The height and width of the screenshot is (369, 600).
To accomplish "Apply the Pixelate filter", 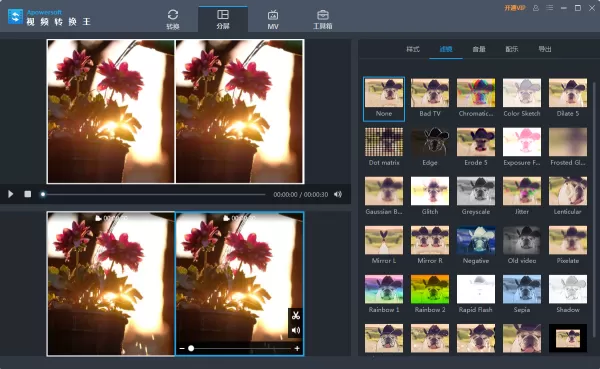I will click(x=568, y=245).
